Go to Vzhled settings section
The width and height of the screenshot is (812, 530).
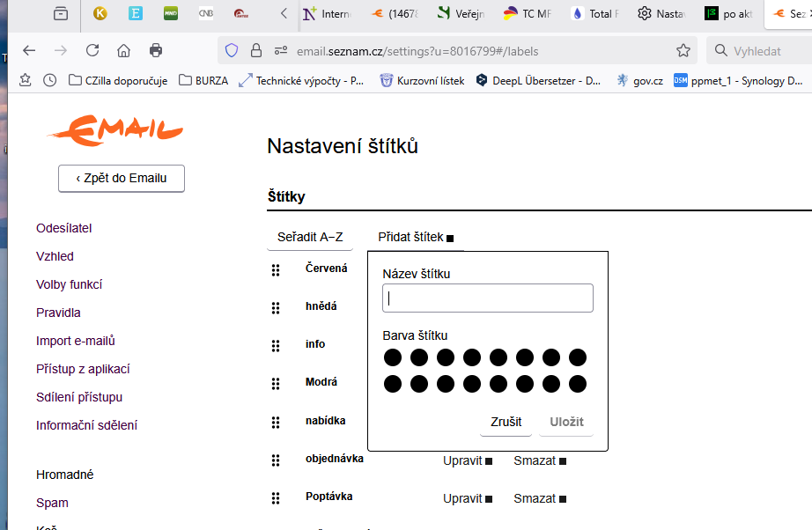coord(55,256)
